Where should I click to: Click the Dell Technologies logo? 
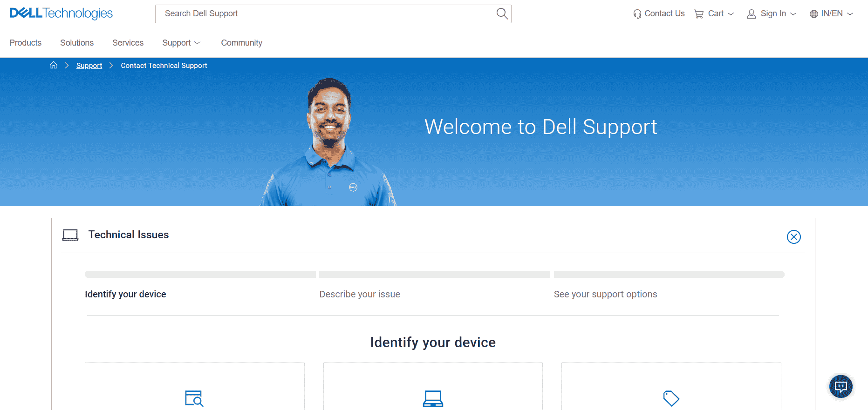[61, 13]
